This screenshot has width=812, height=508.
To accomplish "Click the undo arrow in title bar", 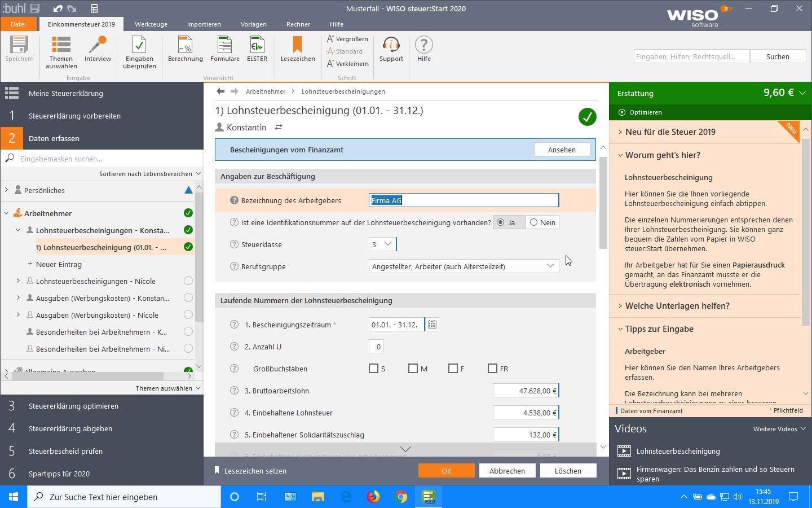I will tap(58, 8).
